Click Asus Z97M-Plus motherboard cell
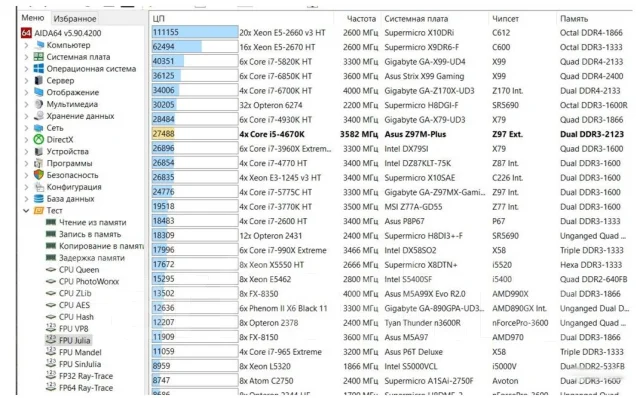This screenshot has width=640, height=398. point(415,134)
